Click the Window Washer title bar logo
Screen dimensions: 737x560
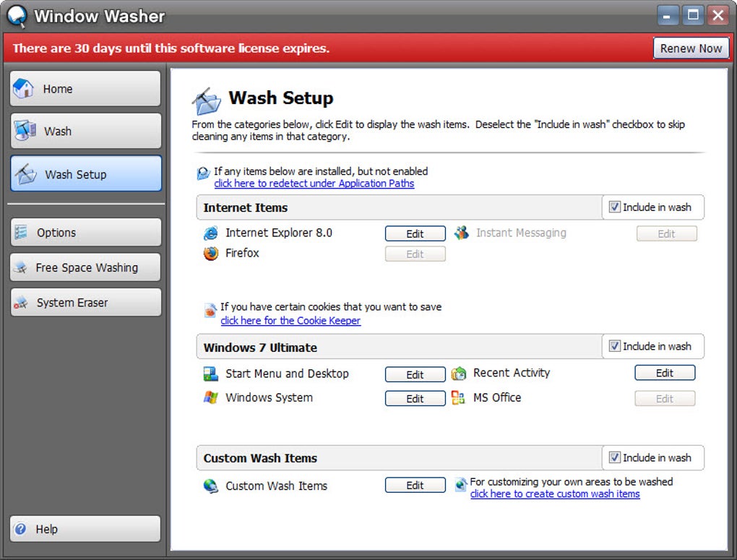tap(17, 16)
